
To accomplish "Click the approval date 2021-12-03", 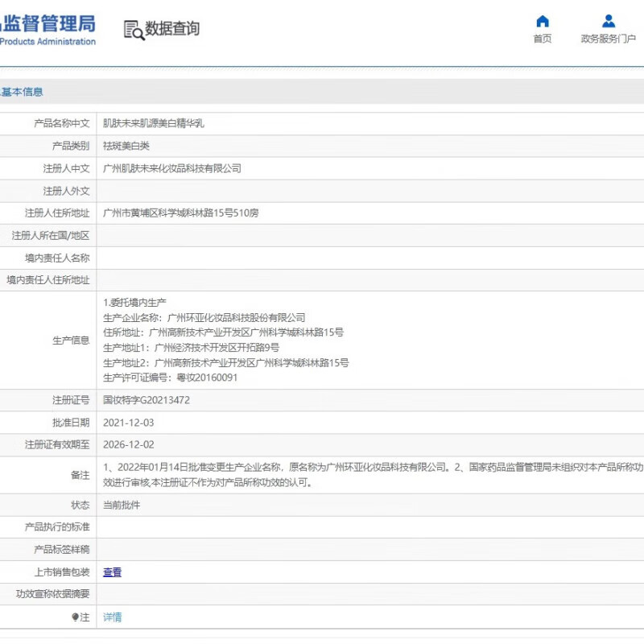I will tap(129, 423).
